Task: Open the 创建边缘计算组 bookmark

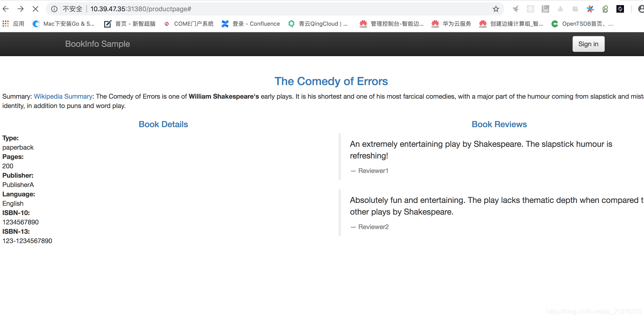Action: coord(511,24)
